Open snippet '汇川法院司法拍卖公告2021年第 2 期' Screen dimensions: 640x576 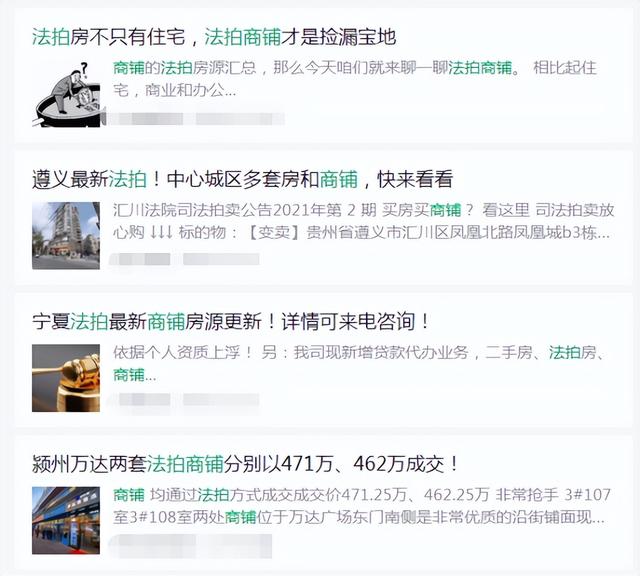point(363,221)
